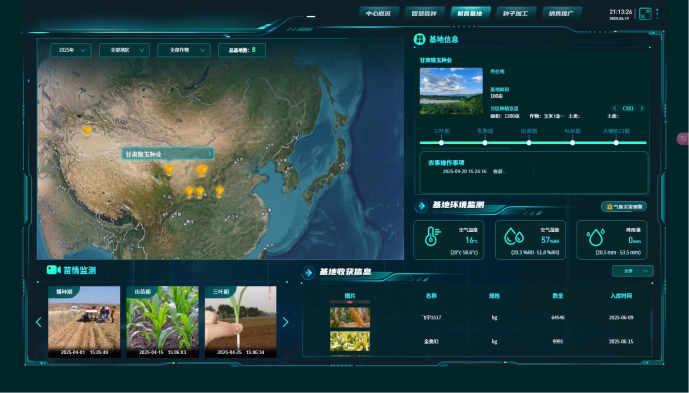The width and height of the screenshot is (689, 393).
Task: Expand the 全部作物 crop dropdown
Action: pos(184,50)
